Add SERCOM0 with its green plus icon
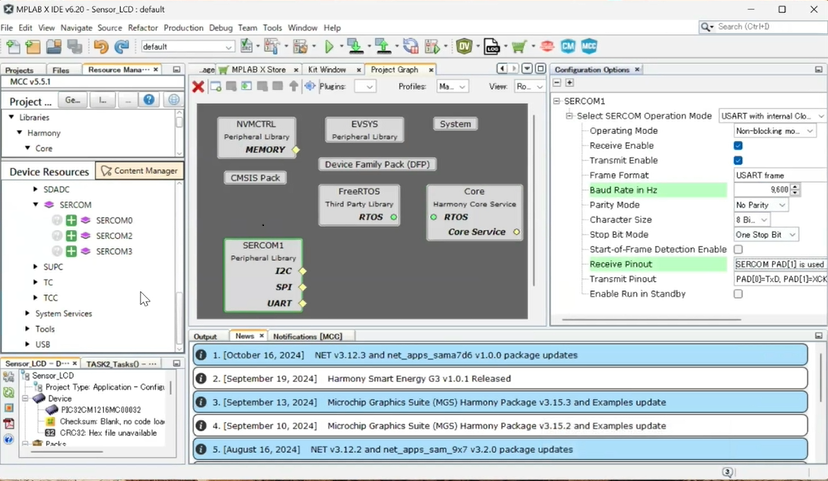The image size is (828, 481). click(72, 220)
